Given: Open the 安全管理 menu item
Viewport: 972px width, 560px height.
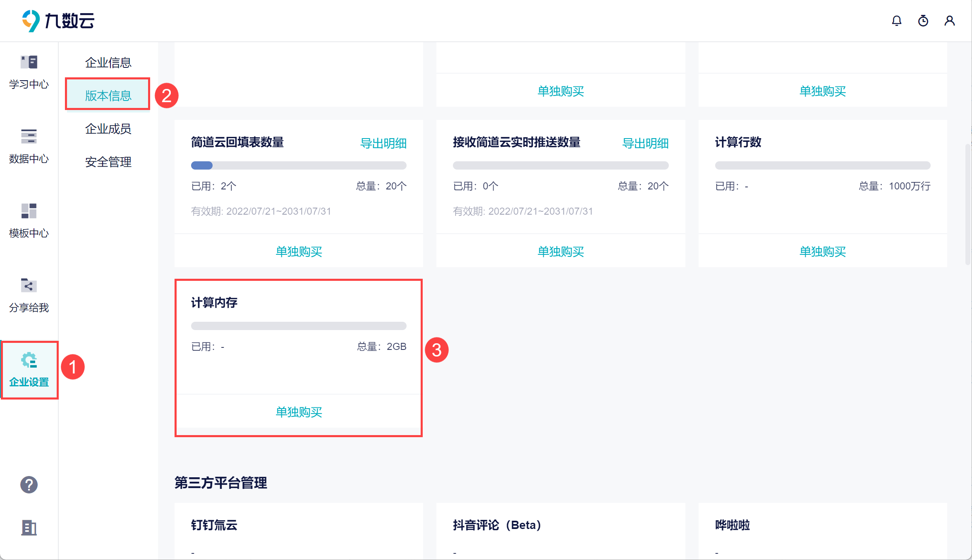Looking at the screenshot, I should tap(108, 162).
